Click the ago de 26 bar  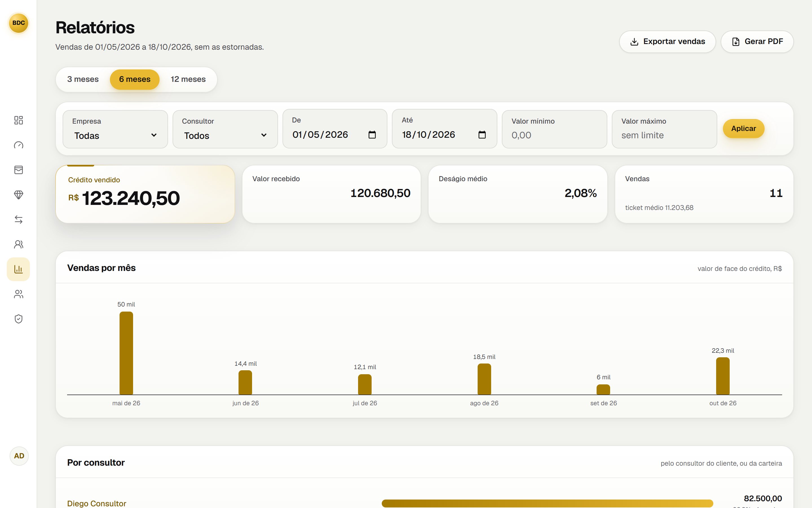[484, 379]
